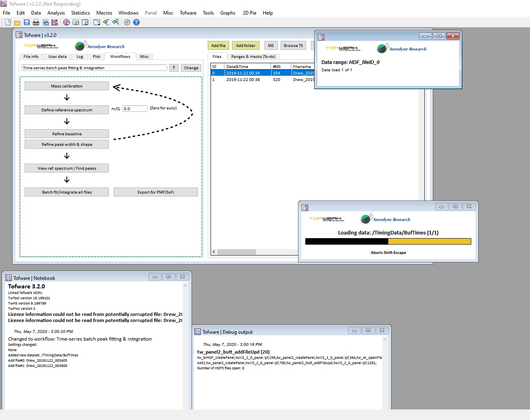Switch to the Ranges & masks (To-do) tab

pos(253,56)
